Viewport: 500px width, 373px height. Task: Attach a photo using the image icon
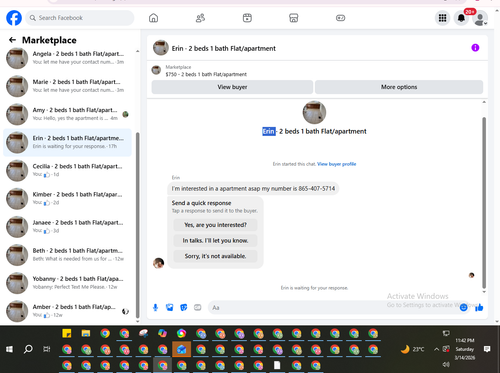click(x=170, y=307)
